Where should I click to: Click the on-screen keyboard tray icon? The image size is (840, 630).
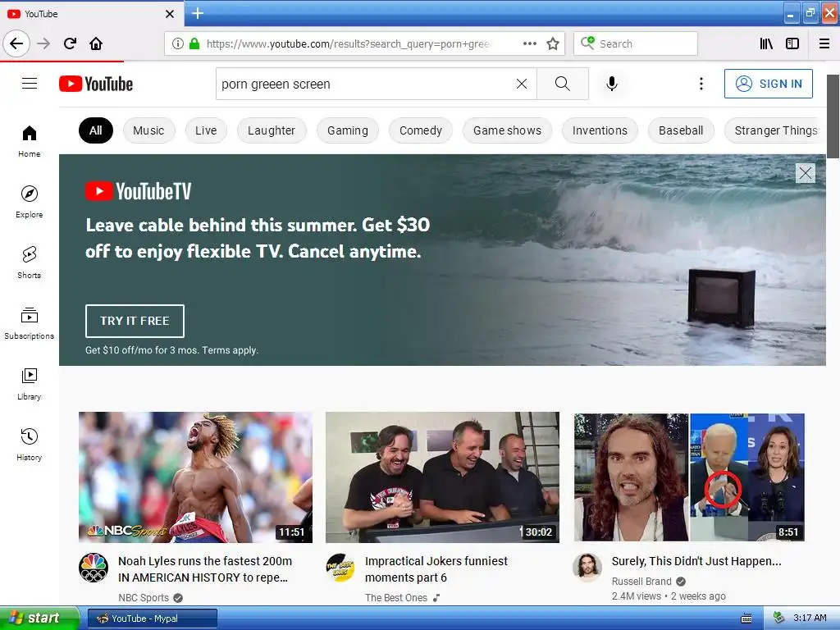[746, 619]
